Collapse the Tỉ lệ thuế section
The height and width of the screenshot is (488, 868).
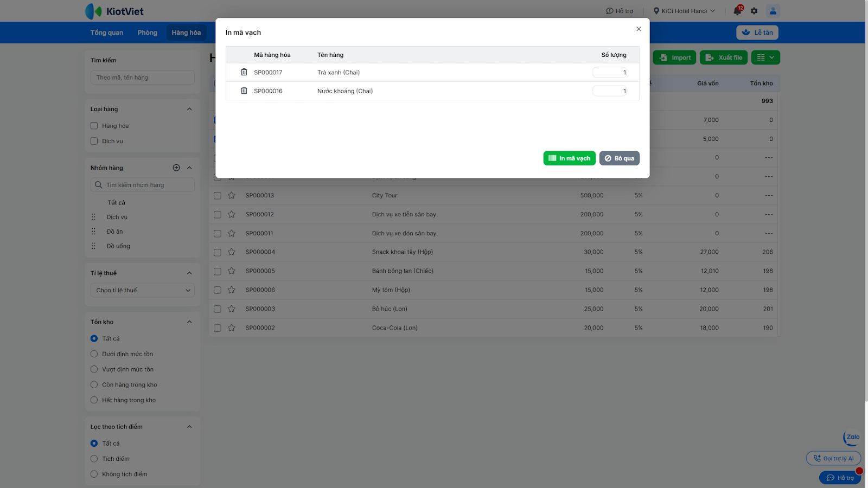pyautogui.click(x=189, y=273)
